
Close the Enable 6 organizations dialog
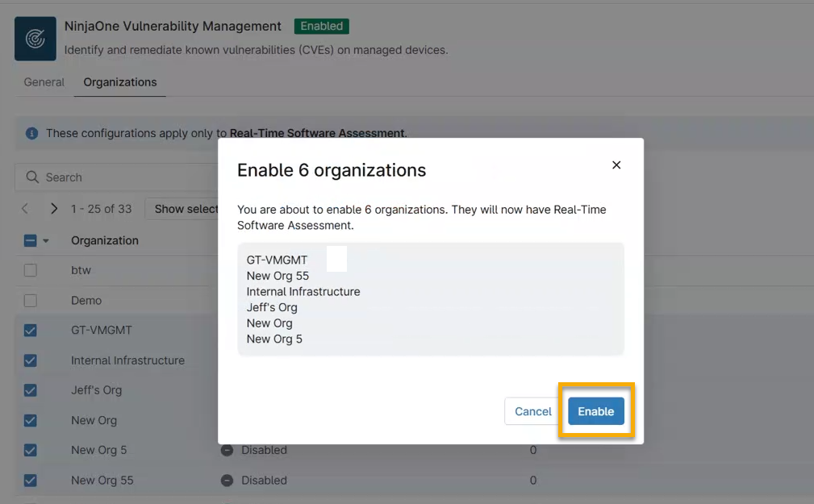point(616,165)
